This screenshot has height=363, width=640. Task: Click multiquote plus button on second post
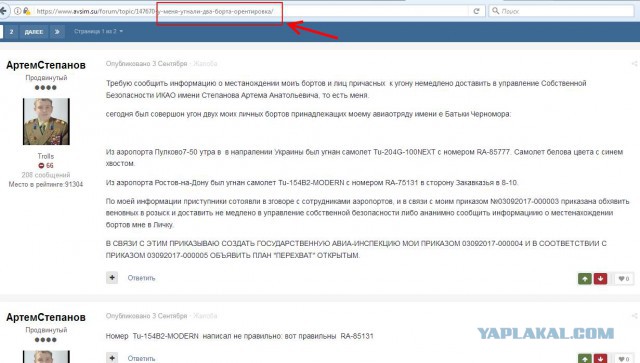pyautogui.click(x=112, y=358)
